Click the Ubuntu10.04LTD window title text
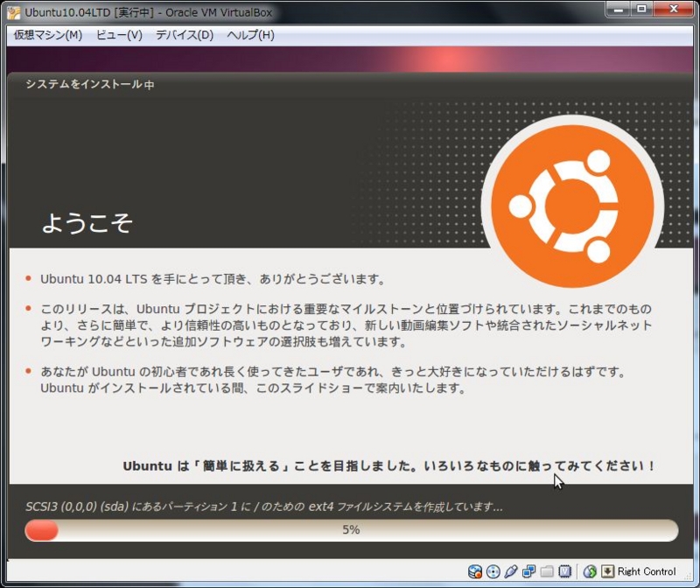This screenshot has width=700, height=588. (148, 12)
